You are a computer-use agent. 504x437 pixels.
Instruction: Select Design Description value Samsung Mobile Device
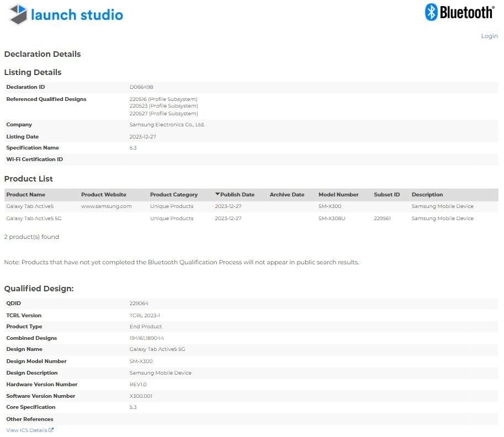coord(161,373)
